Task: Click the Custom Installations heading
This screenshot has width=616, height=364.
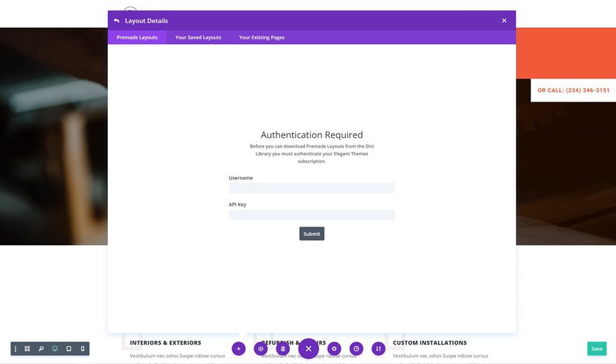Action: click(x=430, y=343)
